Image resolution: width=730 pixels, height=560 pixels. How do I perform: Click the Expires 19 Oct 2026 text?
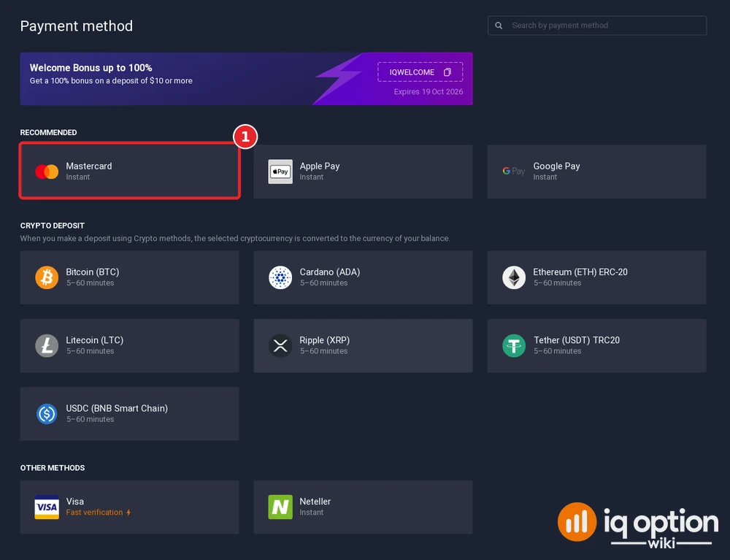click(429, 92)
